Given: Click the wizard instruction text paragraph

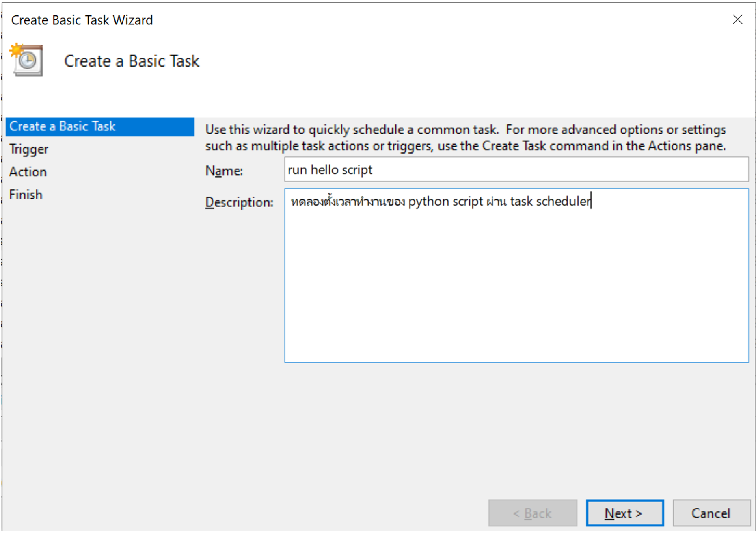Looking at the screenshot, I should [x=465, y=138].
